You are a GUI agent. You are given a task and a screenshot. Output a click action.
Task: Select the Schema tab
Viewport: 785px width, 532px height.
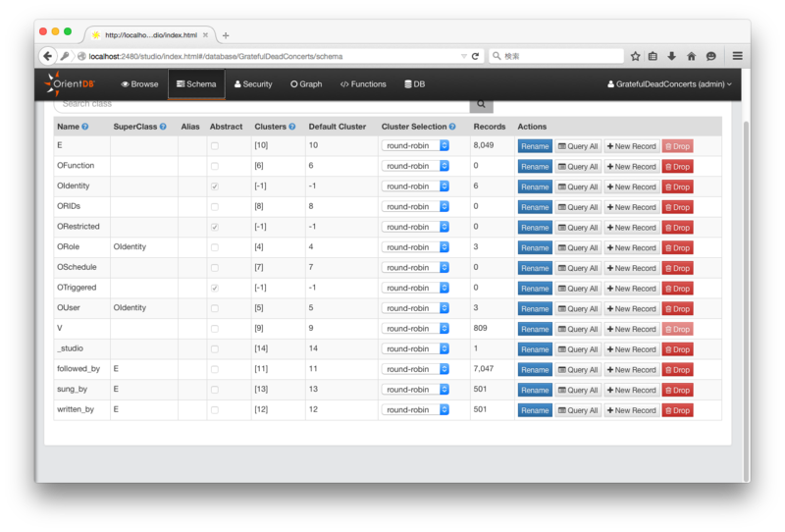[196, 84]
